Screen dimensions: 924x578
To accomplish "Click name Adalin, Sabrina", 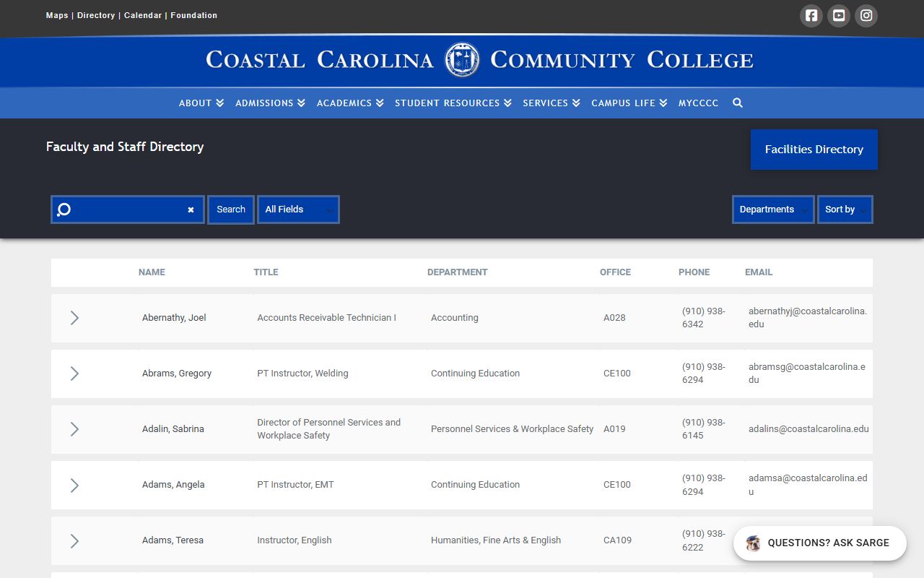I will (173, 429).
